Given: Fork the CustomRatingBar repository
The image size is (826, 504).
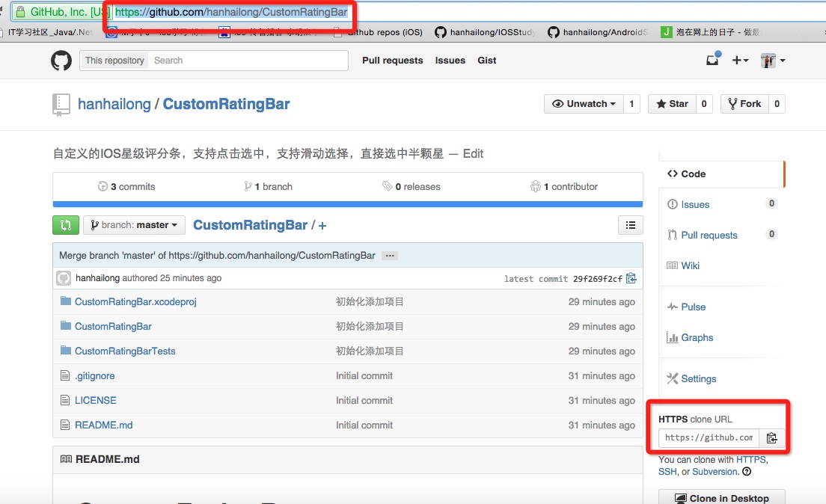Looking at the screenshot, I should click(744, 104).
